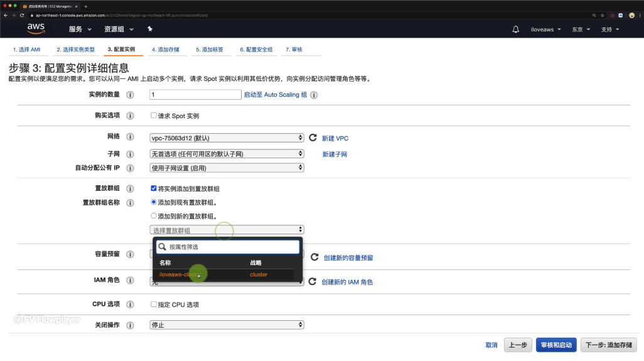This screenshot has height=361, width=644.
Task: Enable 请求 Spot 实例 checkbox
Action: pos(154,116)
